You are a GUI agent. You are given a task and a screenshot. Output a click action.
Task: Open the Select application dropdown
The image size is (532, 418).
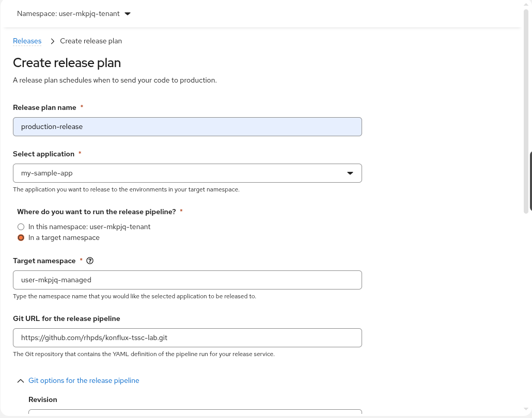(187, 173)
